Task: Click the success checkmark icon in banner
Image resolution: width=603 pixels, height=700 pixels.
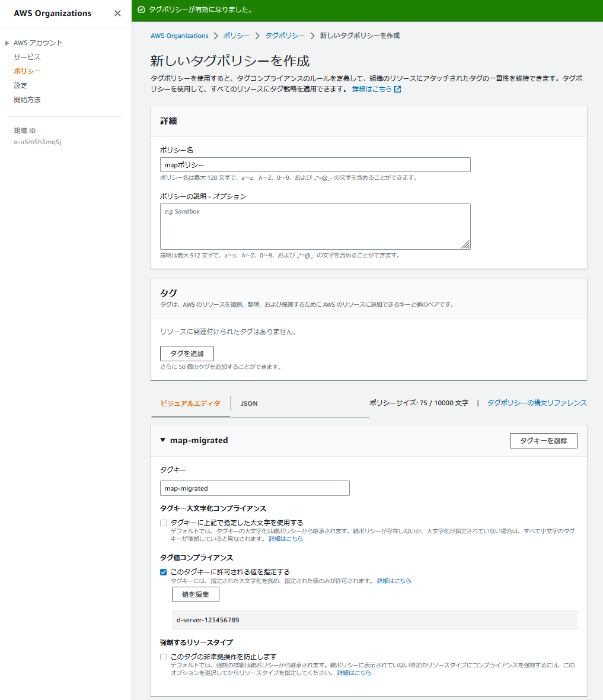Action: pyautogui.click(x=141, y=10)
